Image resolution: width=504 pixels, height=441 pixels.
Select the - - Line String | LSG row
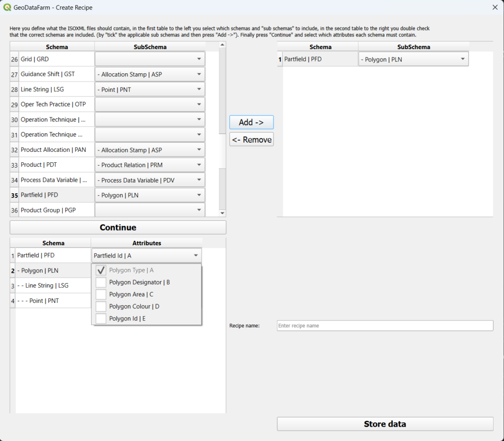click(53, 286)
